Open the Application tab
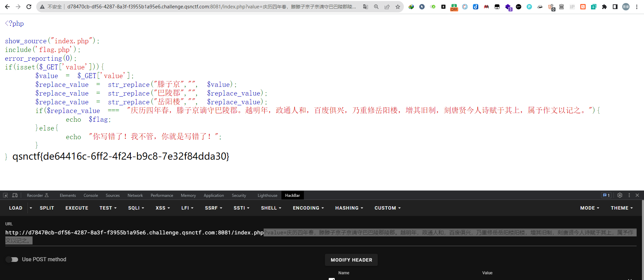 pos(214,195)
